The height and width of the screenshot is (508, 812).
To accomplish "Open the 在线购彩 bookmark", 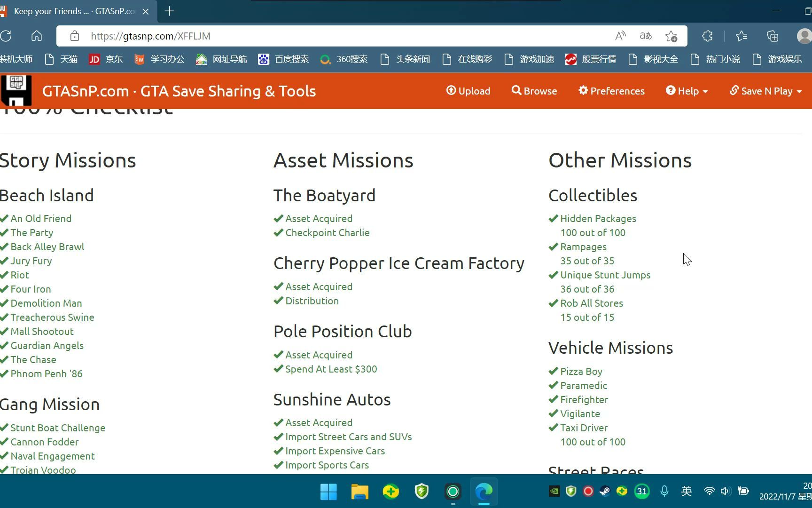I will click(x=467, y=59).
